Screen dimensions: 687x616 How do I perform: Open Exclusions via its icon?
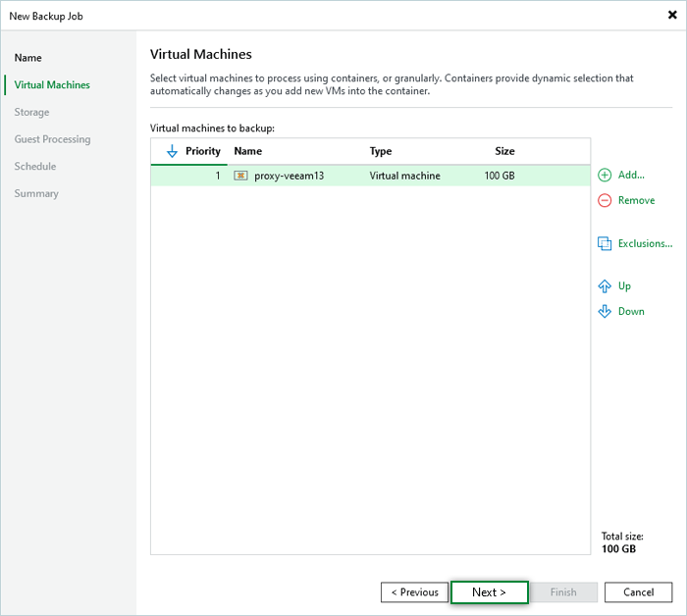(x=605, y=243)
